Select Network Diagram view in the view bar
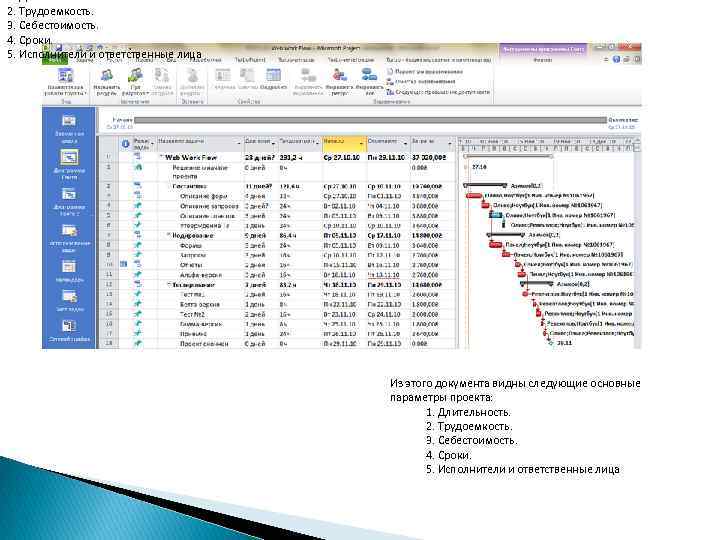 click(x=69, y=326)
